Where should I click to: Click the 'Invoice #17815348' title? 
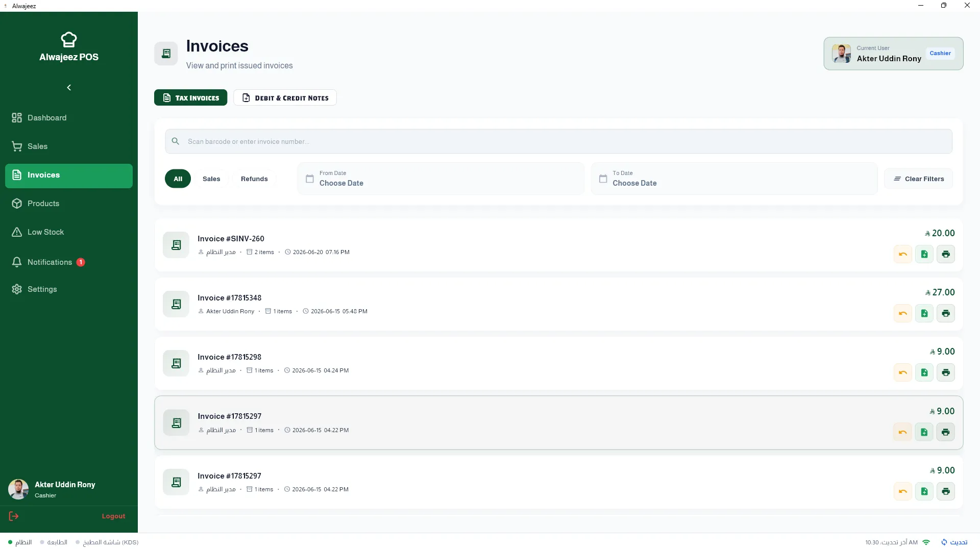pyautogui.click(x=230, y=298)
